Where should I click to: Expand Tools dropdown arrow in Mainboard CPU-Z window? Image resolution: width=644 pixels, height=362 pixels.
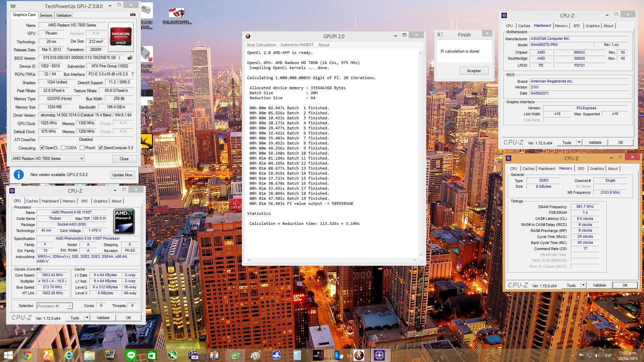tap(579, 142)
